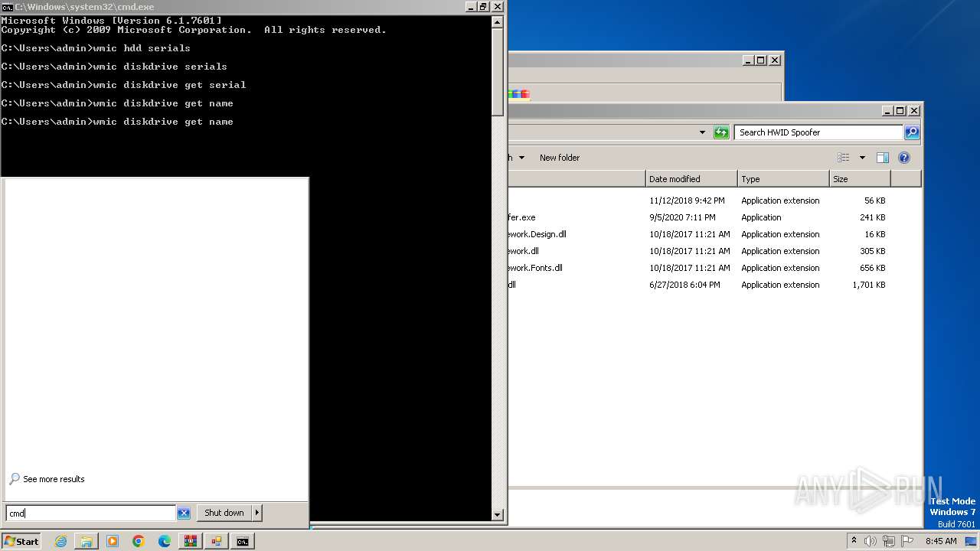Clear the cmd search text
Screen dimensions: 980x551
(x=184, y=513)
